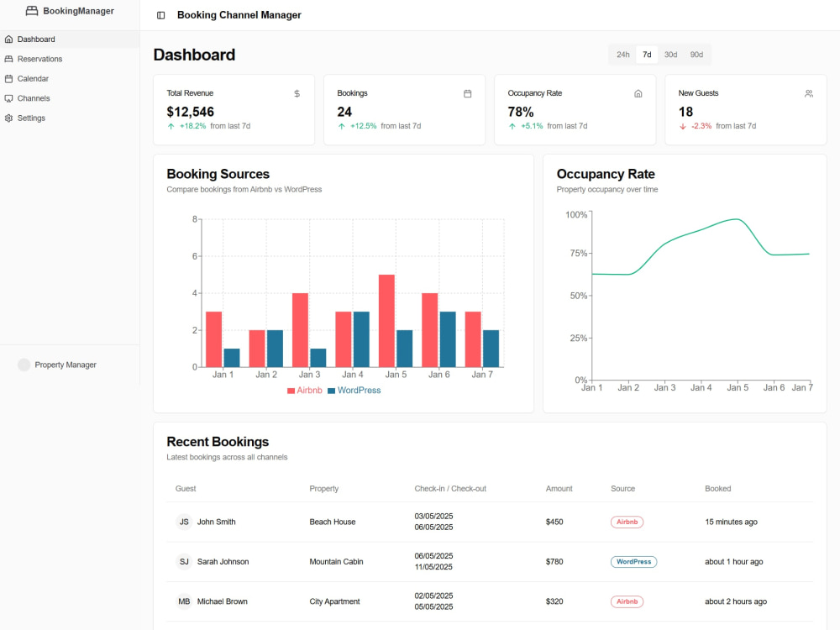840x630 pixels.
Task: Open the Reservations menu item
Action: [x=70, y=59]
